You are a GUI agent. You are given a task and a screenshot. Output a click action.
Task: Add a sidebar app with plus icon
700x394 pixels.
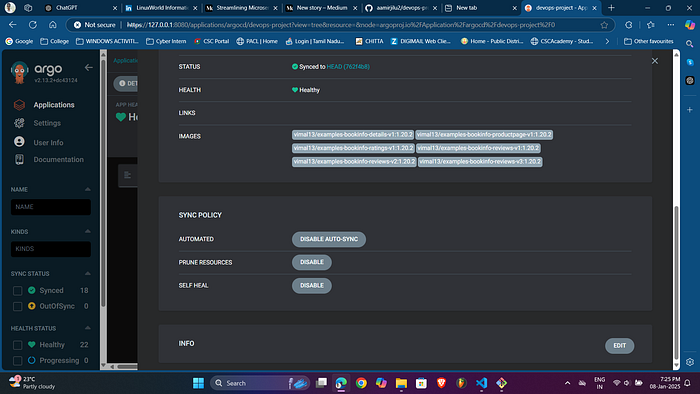pyautogui.click(x=690, y=110)
